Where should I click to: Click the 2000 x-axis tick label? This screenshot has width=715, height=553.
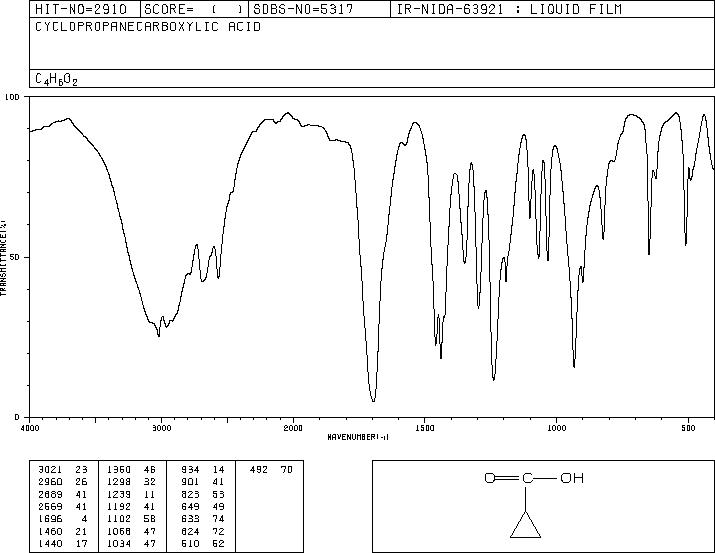pos(293,428)
